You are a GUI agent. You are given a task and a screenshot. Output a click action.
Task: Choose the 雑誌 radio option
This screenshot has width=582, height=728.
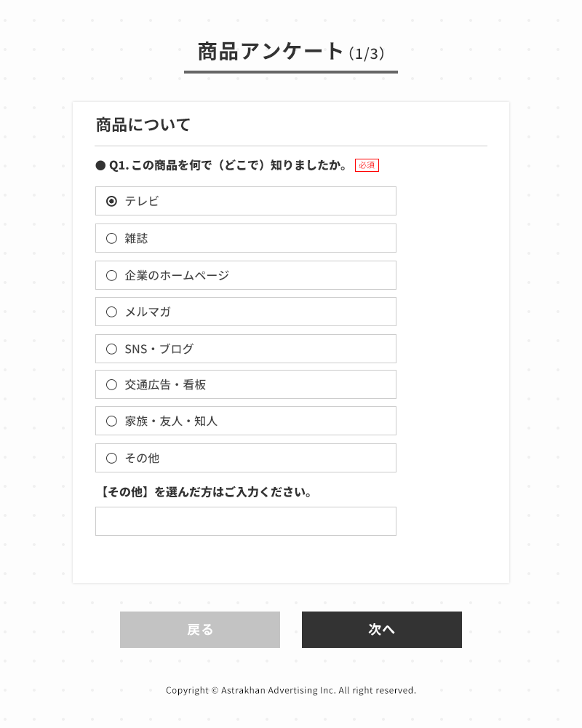(x=111, y=238)
